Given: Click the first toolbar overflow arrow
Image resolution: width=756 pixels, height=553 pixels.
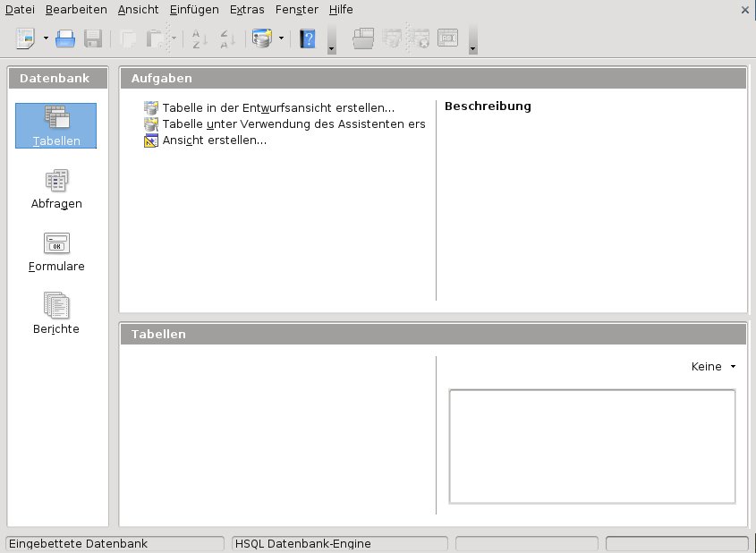Looking at the screenshot, I should click(x=332, y=47).
